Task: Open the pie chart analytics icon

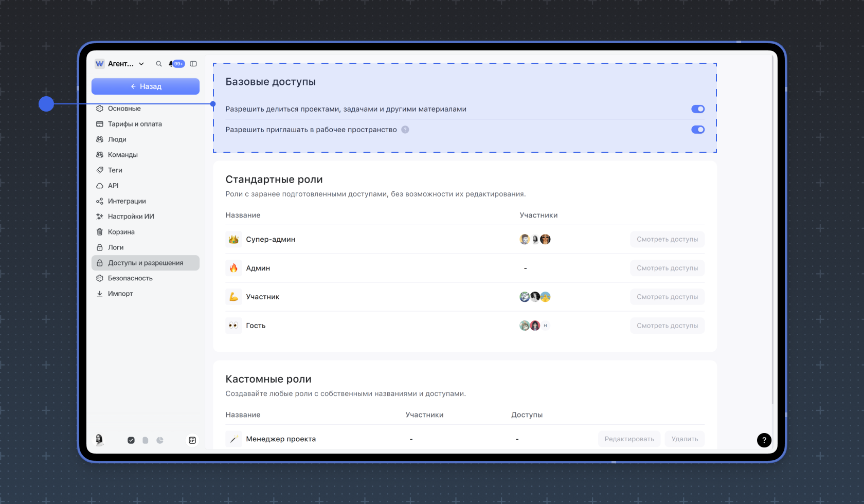Action: (160, 440)
